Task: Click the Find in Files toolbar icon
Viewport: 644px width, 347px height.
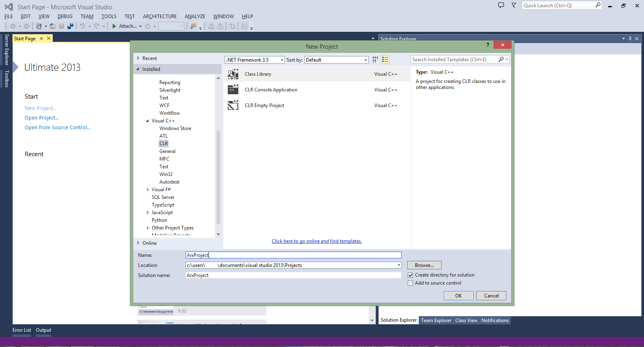Action: point(193,26)
